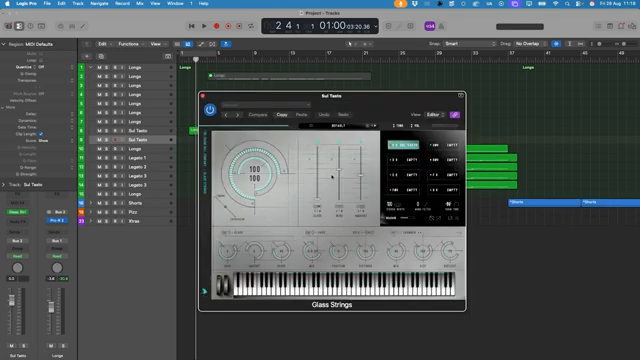Toggle the Inspector panel button
The image size is (640, 360).
[19, 26]
